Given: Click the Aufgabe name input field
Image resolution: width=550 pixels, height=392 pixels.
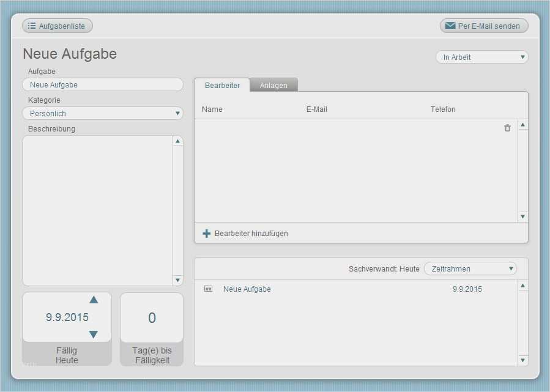Looking at the screenshot, I should 103,84.
